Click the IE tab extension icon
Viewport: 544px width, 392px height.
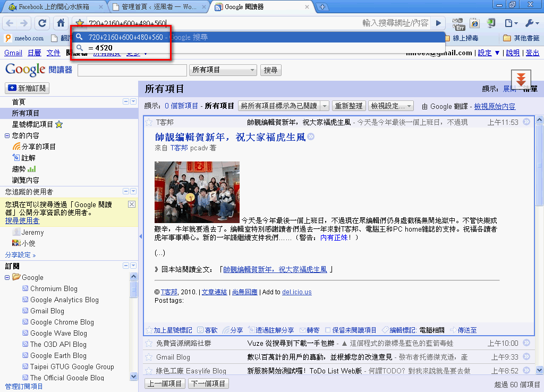point(474,23)
